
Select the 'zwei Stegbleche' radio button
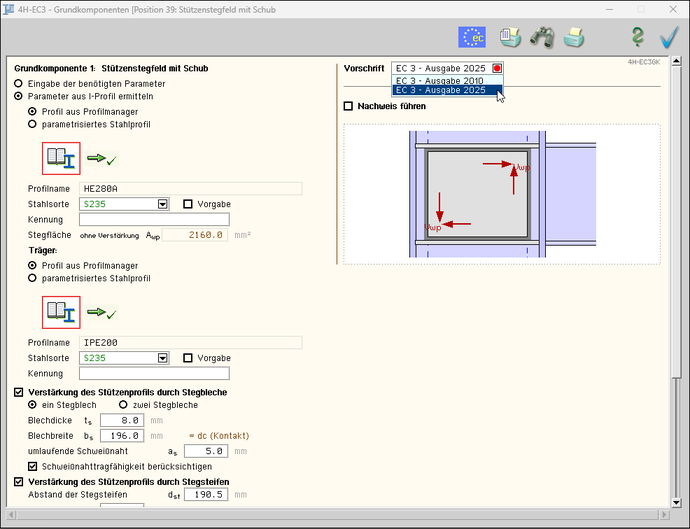click(x=124, y=405)
